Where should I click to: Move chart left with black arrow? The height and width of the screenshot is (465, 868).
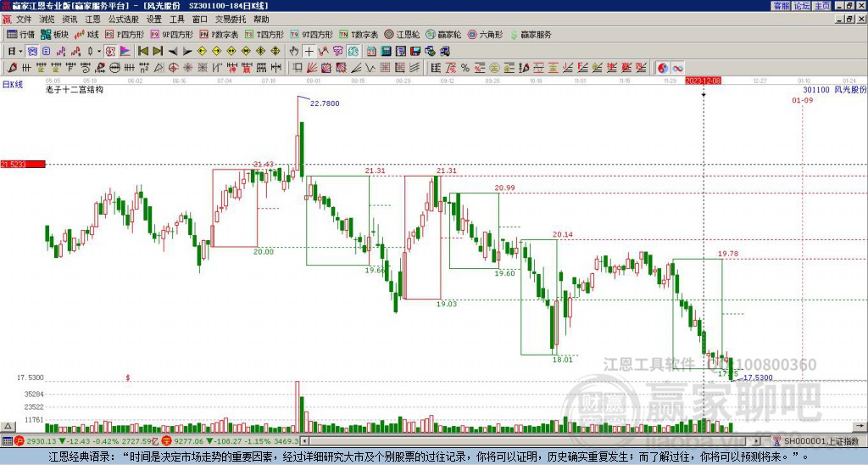[173, 51]
